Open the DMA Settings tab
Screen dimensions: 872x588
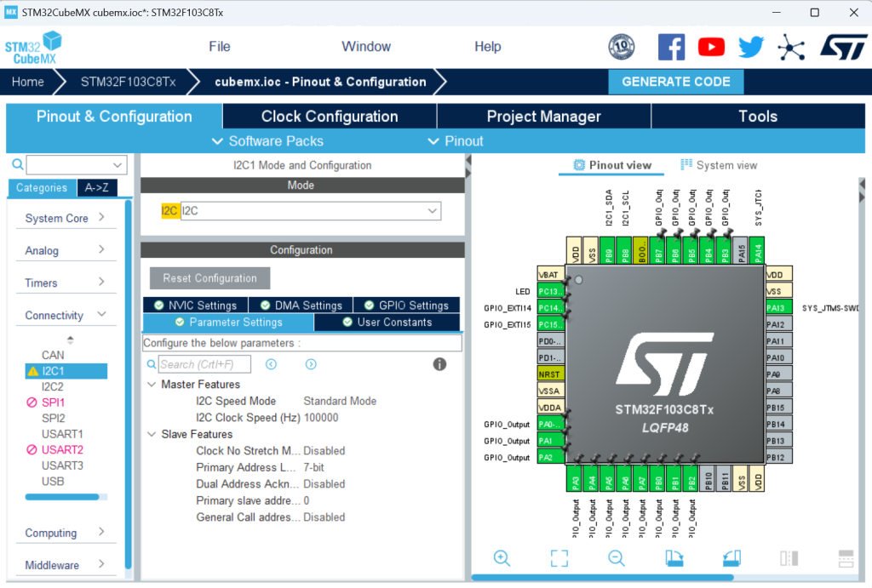301,305
